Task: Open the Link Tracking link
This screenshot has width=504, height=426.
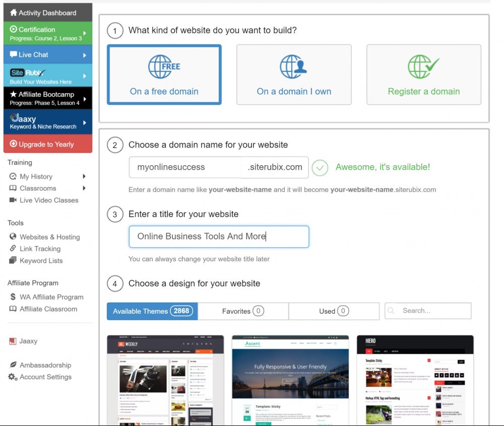Action: click(x=40, y=248)
